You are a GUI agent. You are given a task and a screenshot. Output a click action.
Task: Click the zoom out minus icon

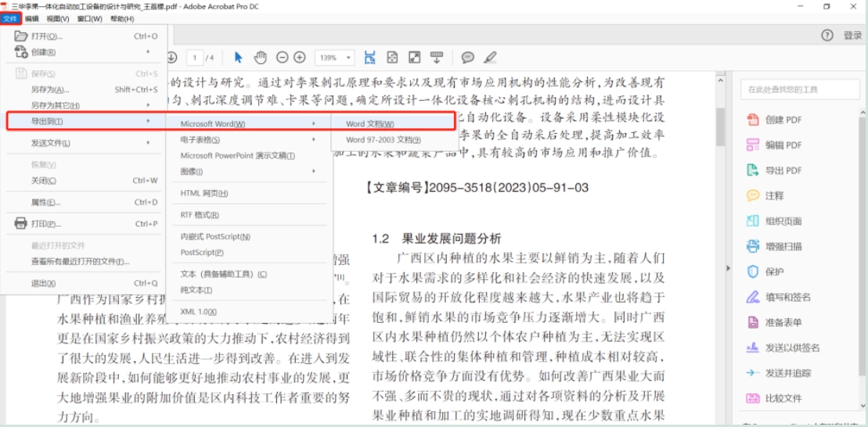pyautogui.click(x=283, y=58)
